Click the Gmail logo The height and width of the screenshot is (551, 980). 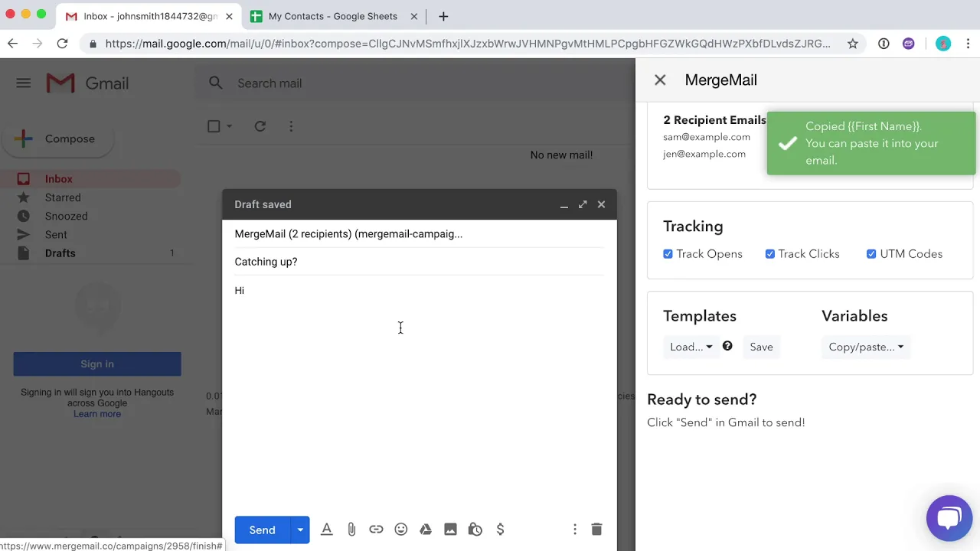[87, 83]
